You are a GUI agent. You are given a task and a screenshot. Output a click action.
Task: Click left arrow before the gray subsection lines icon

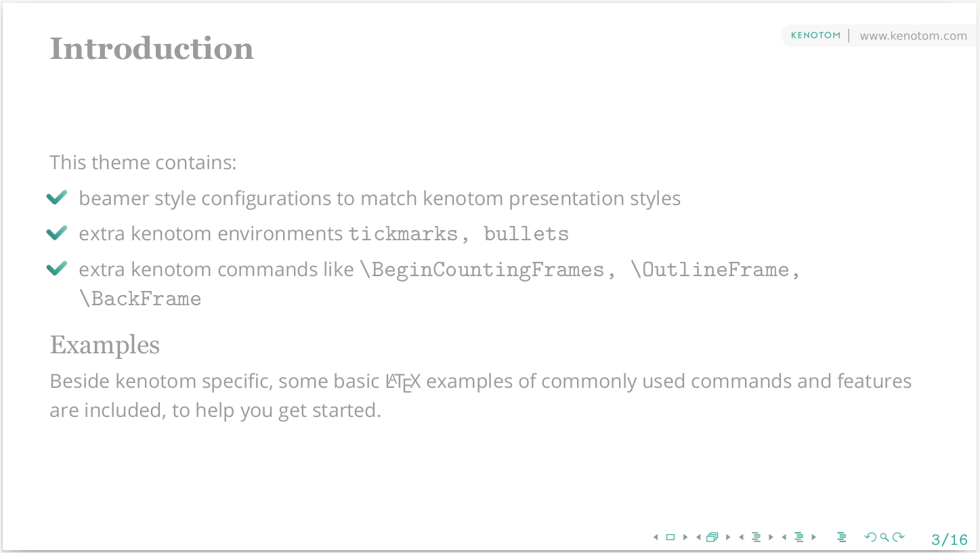tap(742, 537)
